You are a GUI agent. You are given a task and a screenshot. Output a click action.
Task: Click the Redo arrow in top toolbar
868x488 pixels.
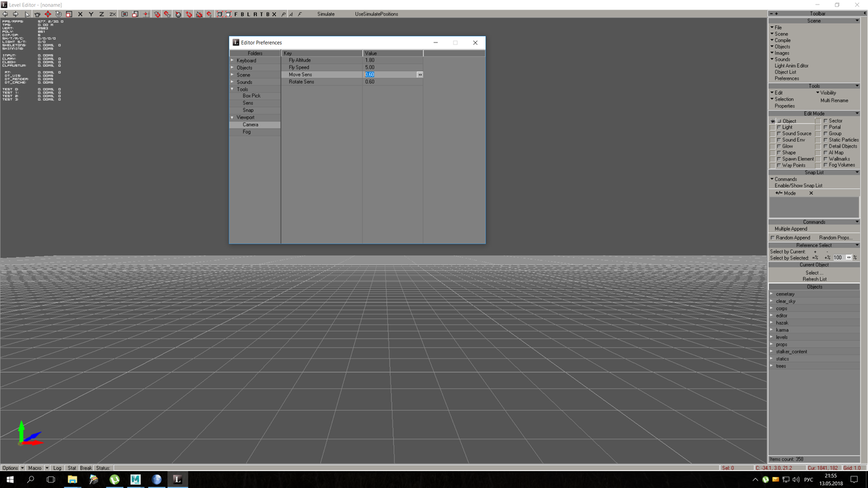point(16,14)
